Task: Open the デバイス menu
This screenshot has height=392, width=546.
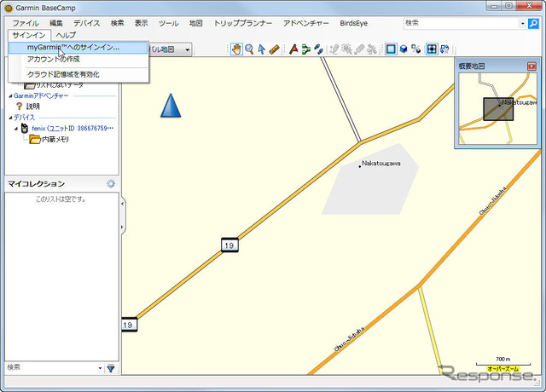Action: pyautogui.click(x=87, y=23)
